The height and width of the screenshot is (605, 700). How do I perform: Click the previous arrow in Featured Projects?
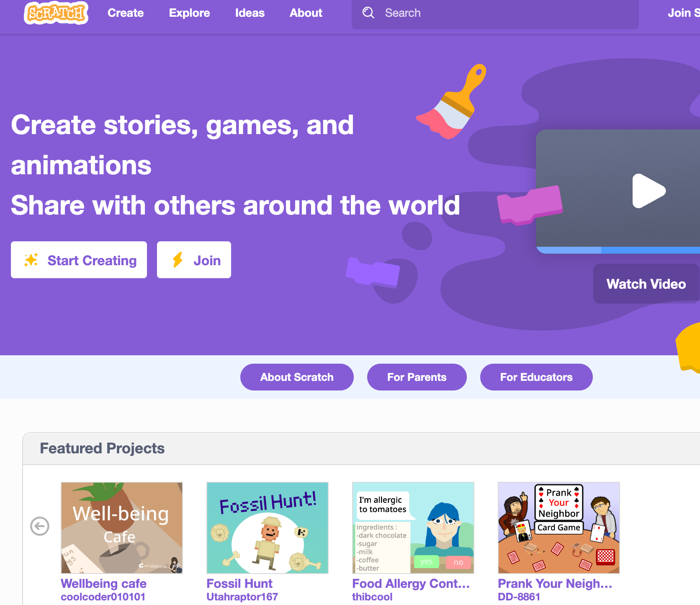click(x=40, y=526)
